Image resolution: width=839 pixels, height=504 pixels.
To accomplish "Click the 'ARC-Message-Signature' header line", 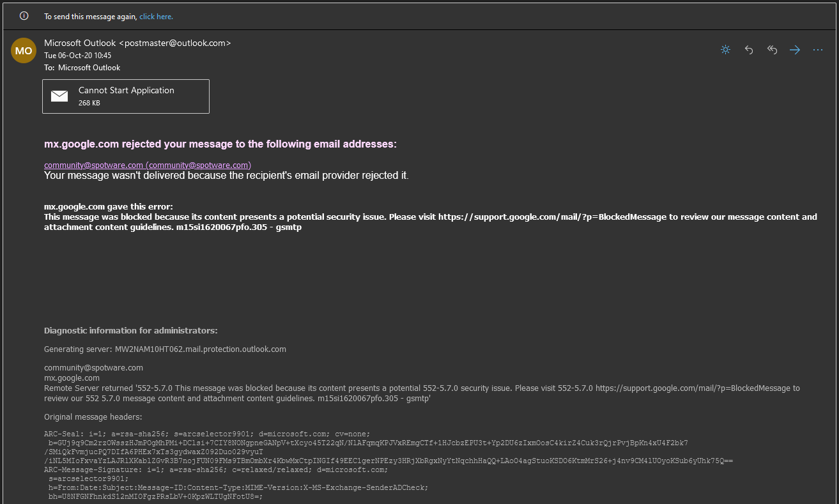I will coord(216,470).
